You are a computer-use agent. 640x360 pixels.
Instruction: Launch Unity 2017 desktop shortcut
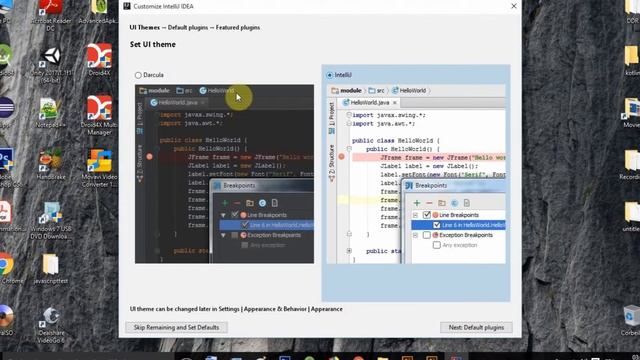pos(51,64)
